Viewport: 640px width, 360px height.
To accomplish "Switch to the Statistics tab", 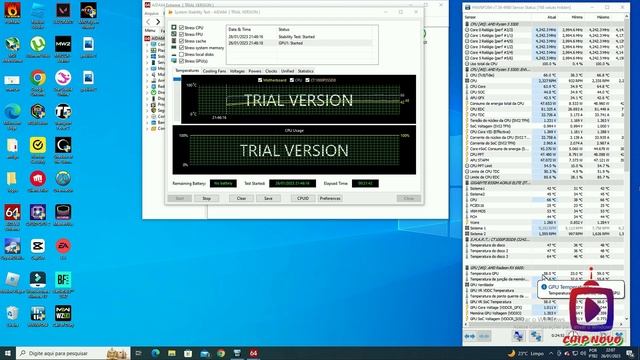I will 306,71.
